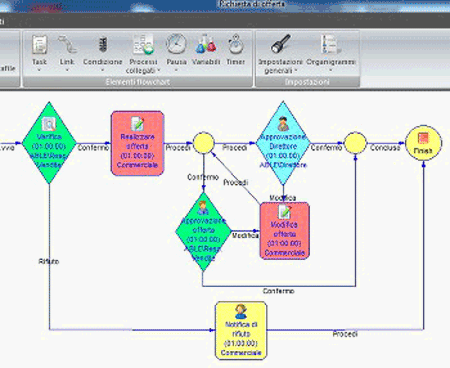The height and width of the screenshot is (368, 450).
Task: Expand the Link dropdown arrow
Action: [67, 70]
